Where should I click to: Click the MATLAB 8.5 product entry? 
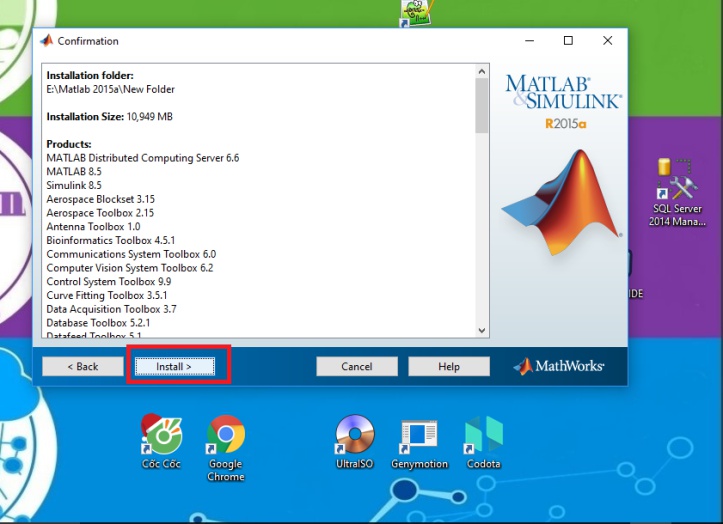tap(74, 172)
